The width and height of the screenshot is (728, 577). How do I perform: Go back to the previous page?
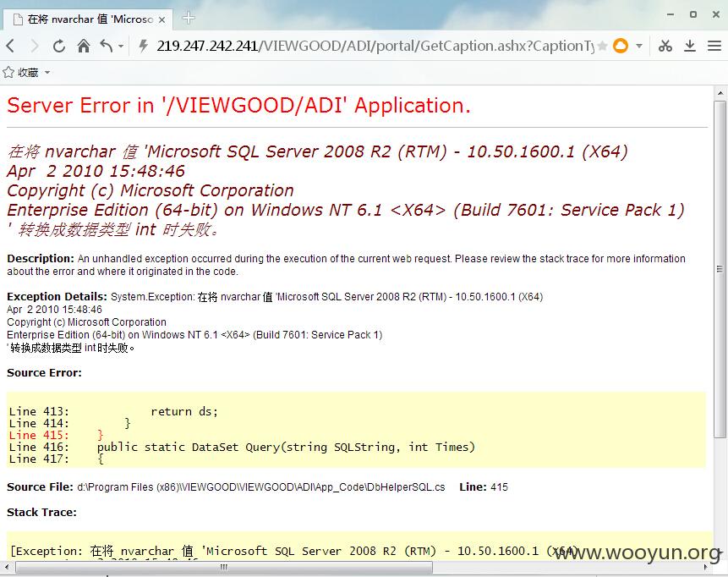(11, 46)
